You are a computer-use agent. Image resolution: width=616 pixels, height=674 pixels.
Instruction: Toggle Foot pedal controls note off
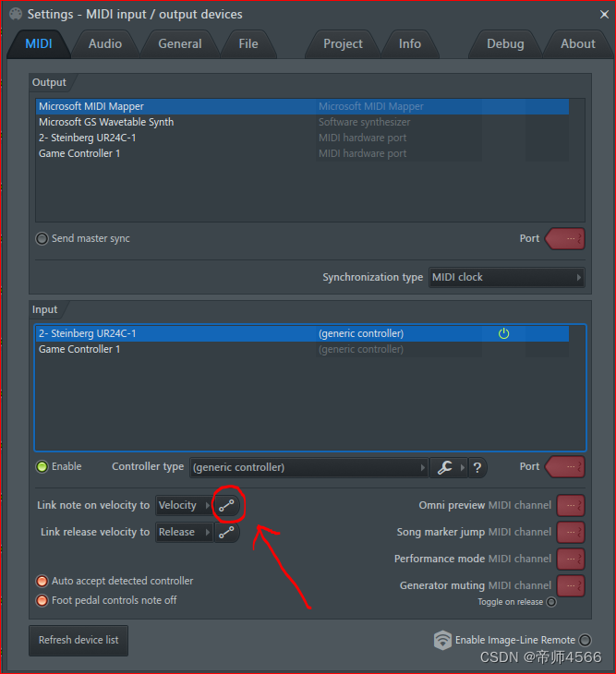pyautogui.click(x=42, y=600)
